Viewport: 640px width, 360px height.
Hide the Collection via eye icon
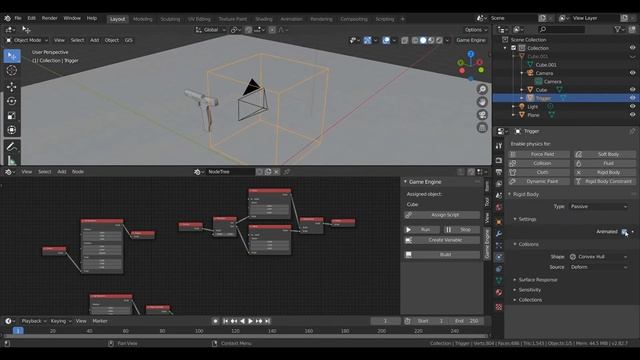pyautogui.click(x=632, y=48)
